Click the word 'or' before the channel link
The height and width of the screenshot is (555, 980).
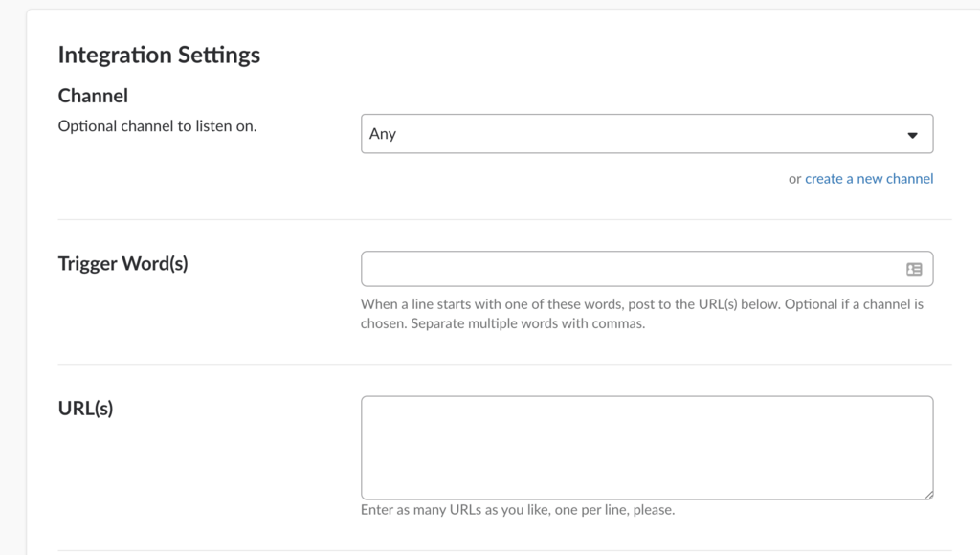click(794, 179)
